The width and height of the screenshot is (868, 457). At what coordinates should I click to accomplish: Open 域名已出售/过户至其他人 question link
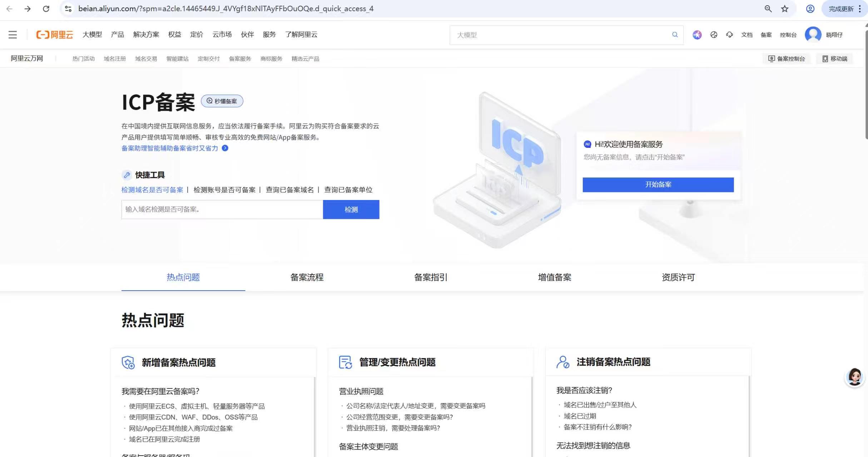(600, 405)
